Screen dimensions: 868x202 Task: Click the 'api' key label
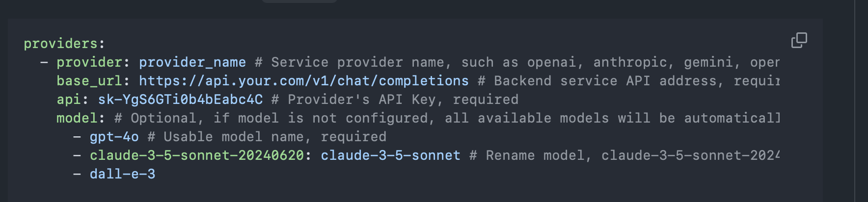(69, 100)
